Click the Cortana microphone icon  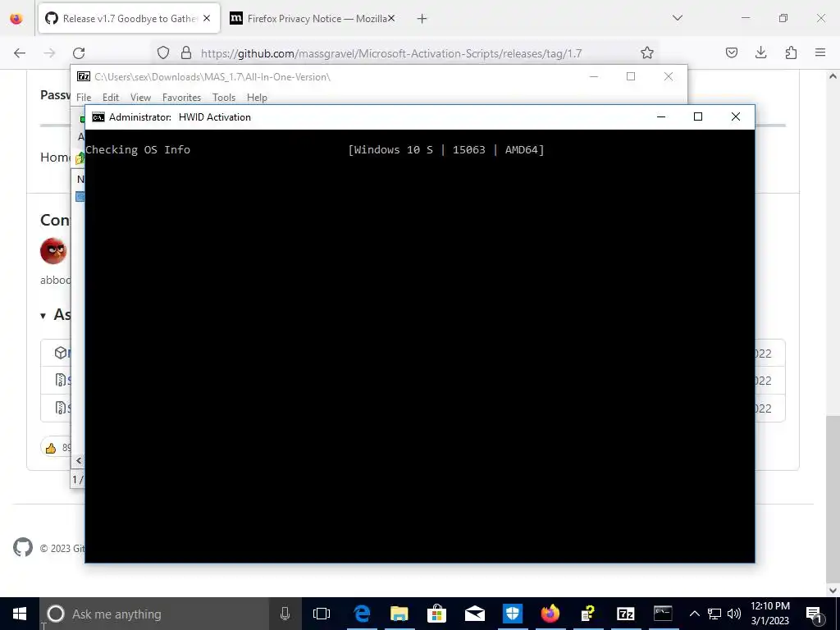click(285, 614)
